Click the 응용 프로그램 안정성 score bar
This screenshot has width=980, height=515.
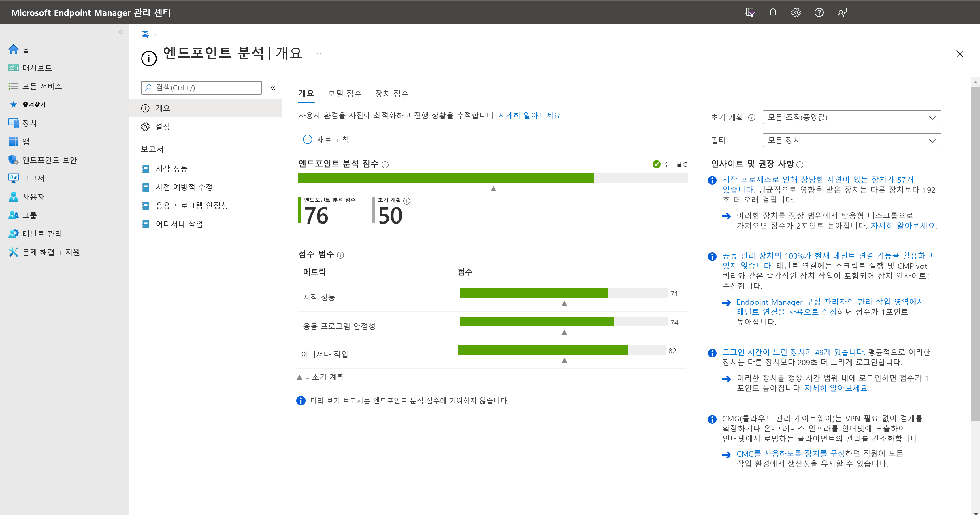point(563,322)
